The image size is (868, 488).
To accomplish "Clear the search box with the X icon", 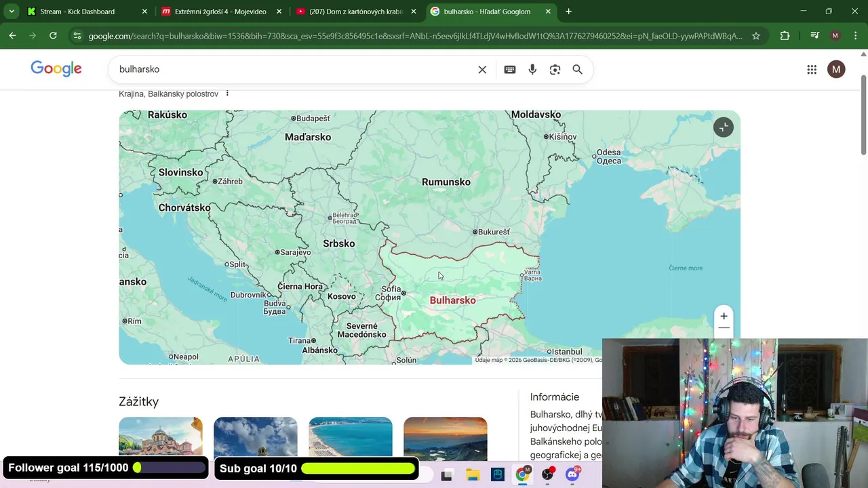I will (x=482, y=69).
